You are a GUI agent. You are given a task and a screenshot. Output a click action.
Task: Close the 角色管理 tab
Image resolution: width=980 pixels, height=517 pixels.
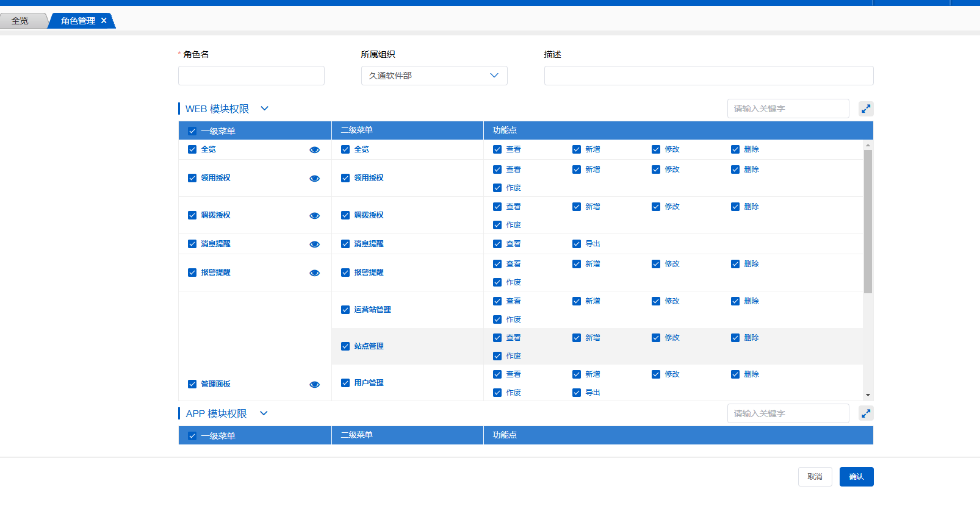(x=104, y=21)
